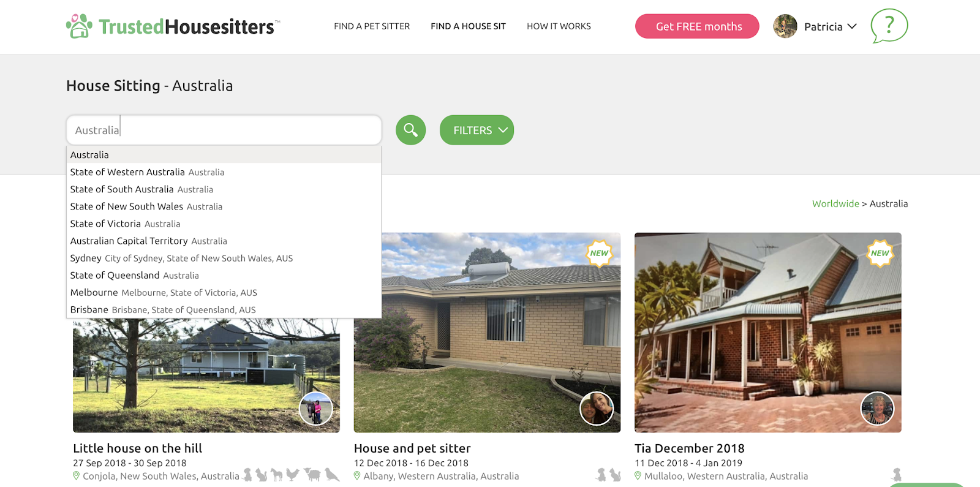The image size is (980, 487).
Task: Click the Australia location search field
Action: tap(224, 130)
